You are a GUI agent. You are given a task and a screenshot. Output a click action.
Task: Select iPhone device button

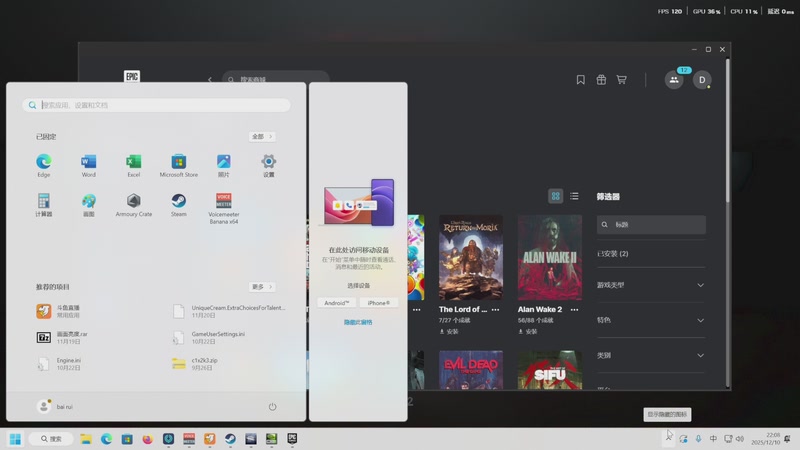coord(379,303)
